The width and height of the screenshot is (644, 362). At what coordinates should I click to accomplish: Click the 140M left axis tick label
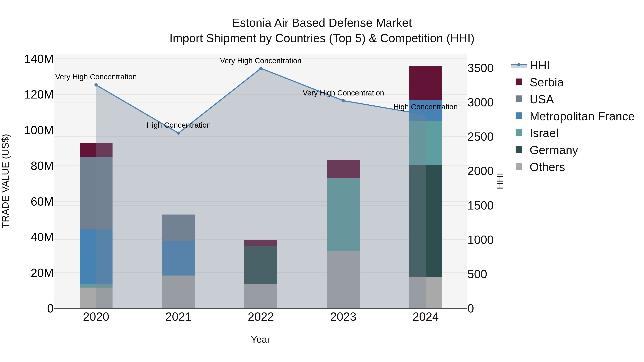point(39,59)
